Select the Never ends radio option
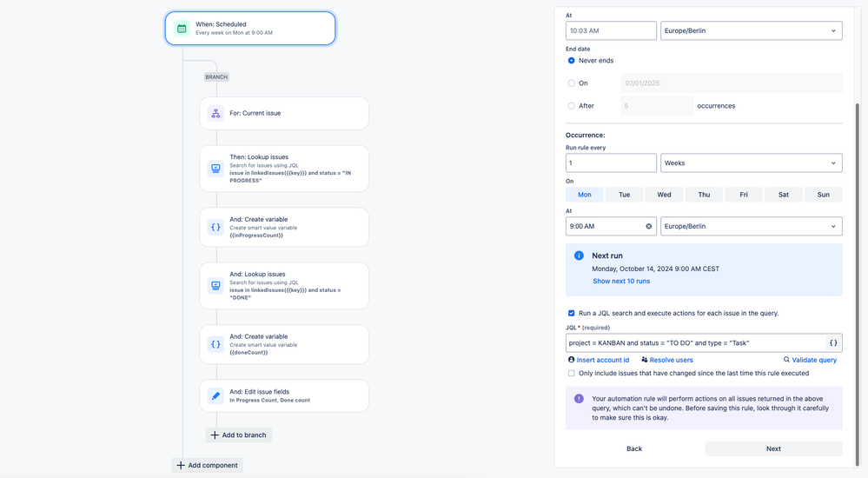 click(x=572, y=60)
